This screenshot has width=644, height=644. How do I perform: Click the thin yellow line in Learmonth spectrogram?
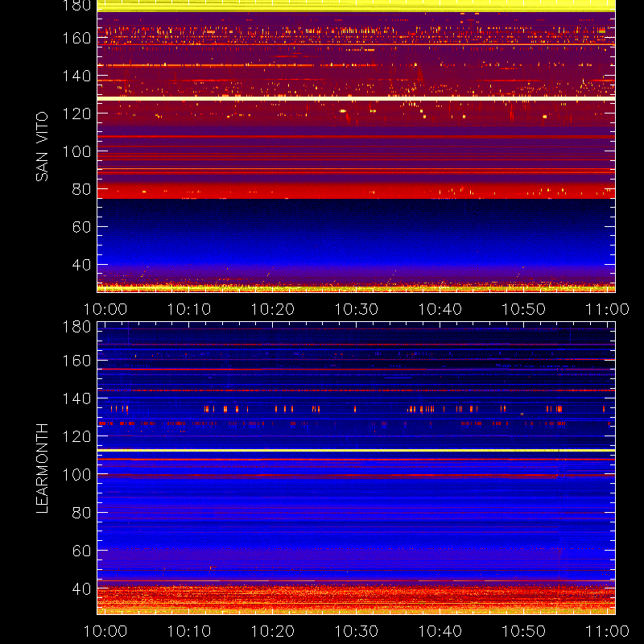point(356,451)
